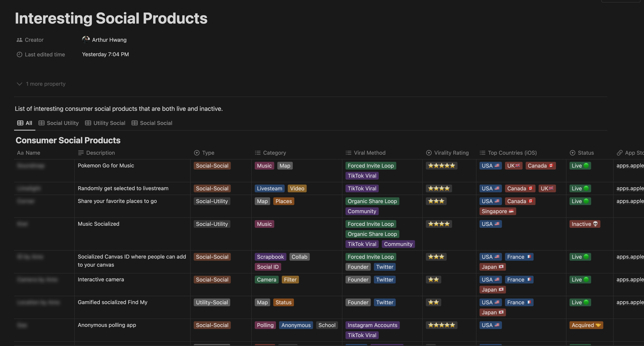The width and height of the screenshot is (644, 346).
Task: Click the Virality Rating column select icon
Action: point(429,153)
